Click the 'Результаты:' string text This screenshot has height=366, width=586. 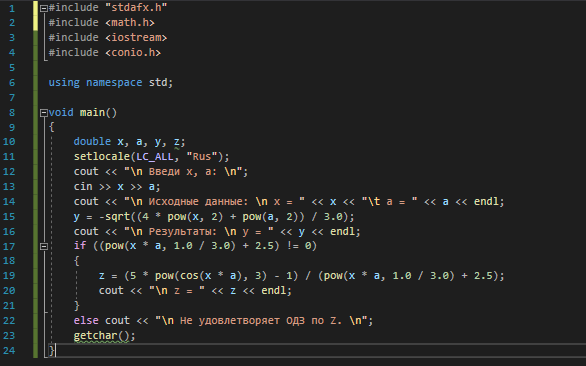click(183, 231)
